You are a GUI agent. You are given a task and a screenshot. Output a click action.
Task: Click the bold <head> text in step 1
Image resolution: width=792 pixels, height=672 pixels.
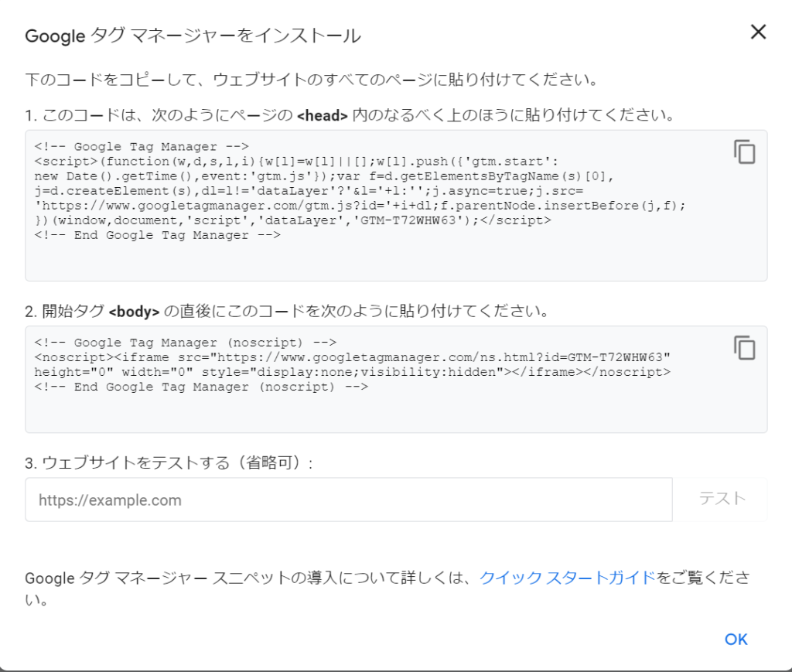(323, 116)
